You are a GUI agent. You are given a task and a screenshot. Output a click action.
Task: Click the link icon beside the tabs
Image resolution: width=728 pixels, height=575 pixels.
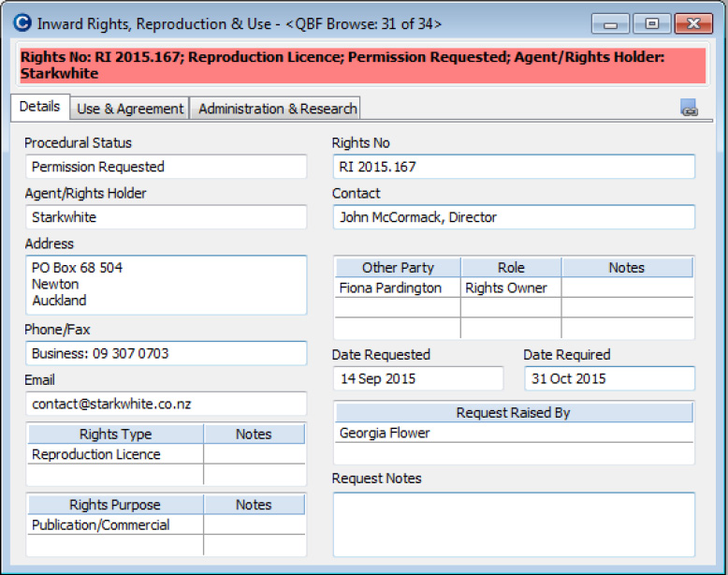(689, 108)
